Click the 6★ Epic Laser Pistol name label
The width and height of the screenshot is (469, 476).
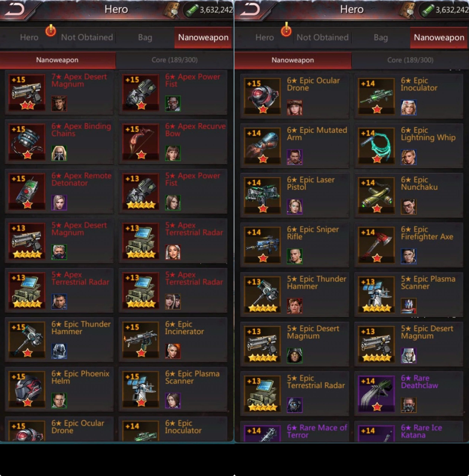(311, 183)
